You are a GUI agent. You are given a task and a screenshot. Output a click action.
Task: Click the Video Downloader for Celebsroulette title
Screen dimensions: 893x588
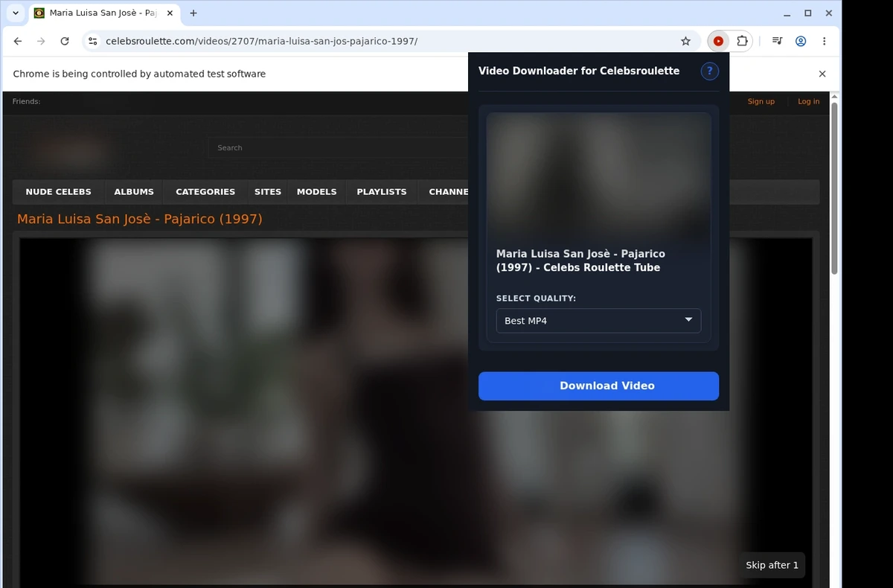(x=579, y=71)
